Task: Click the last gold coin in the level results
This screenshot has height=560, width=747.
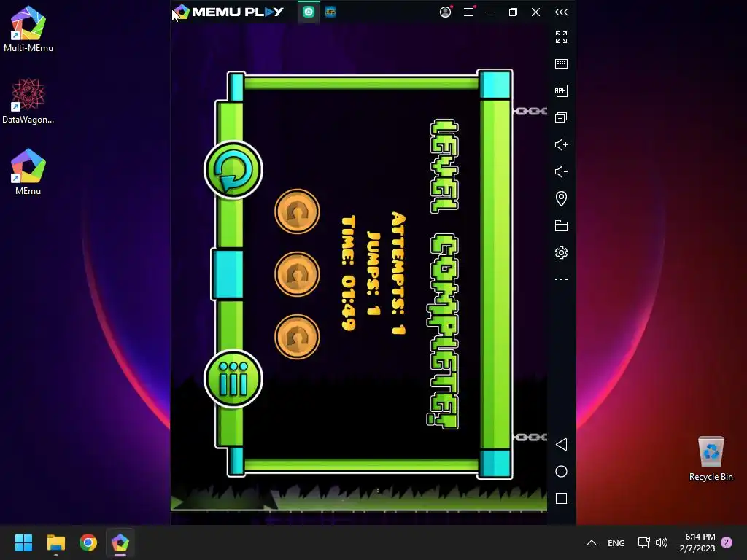Action: (297, 337)
